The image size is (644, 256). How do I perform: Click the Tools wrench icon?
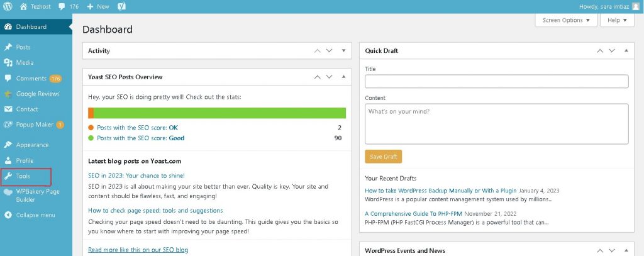(x=8, y=176)
